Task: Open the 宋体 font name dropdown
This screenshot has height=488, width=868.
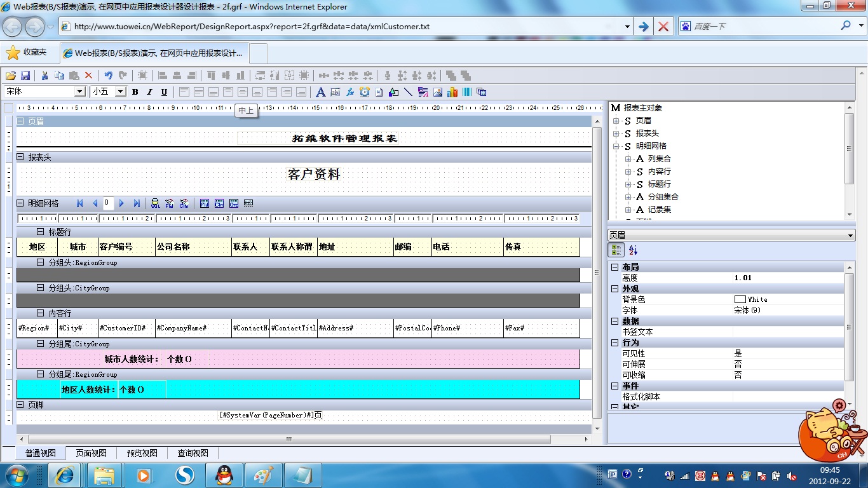Action: 80,91
